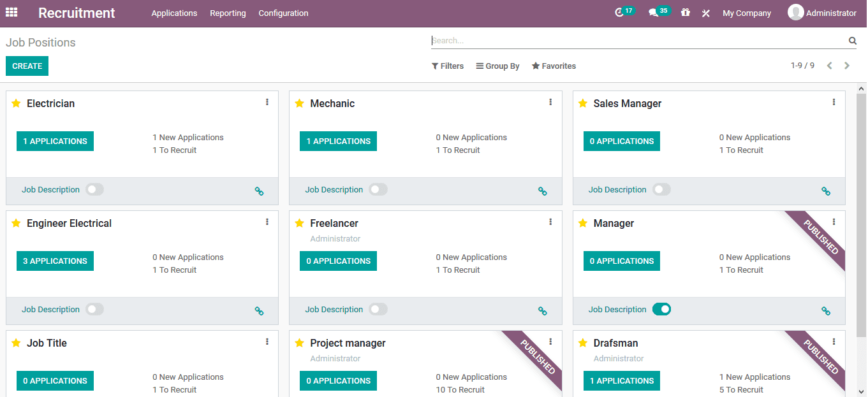This screenshot has height=397, width=868.
Task: Open three-dot menu on Manager card
Action: point(834,222)
